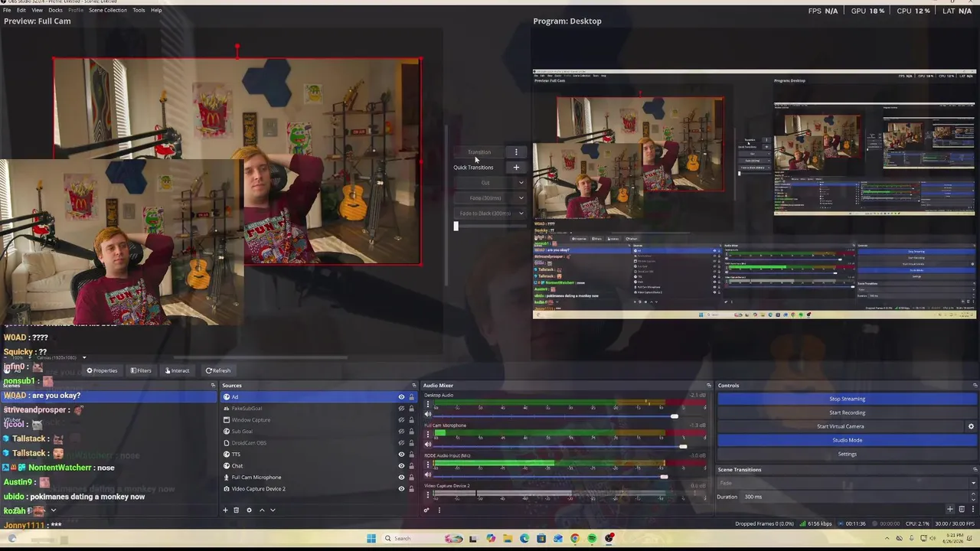Open the Tools menu
Viewport: 980px width, 551px height.
pyautogui.click(x=139, y=10)
